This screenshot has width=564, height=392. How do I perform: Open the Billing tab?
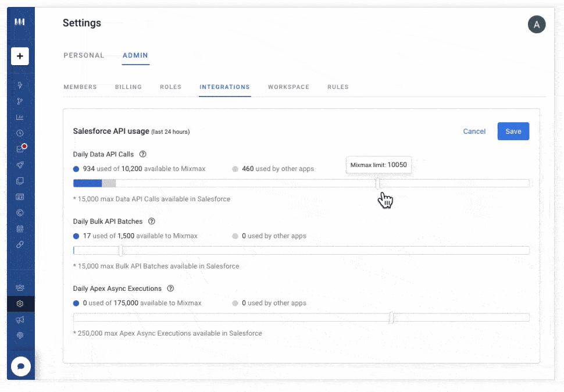[x=128, y=87]
